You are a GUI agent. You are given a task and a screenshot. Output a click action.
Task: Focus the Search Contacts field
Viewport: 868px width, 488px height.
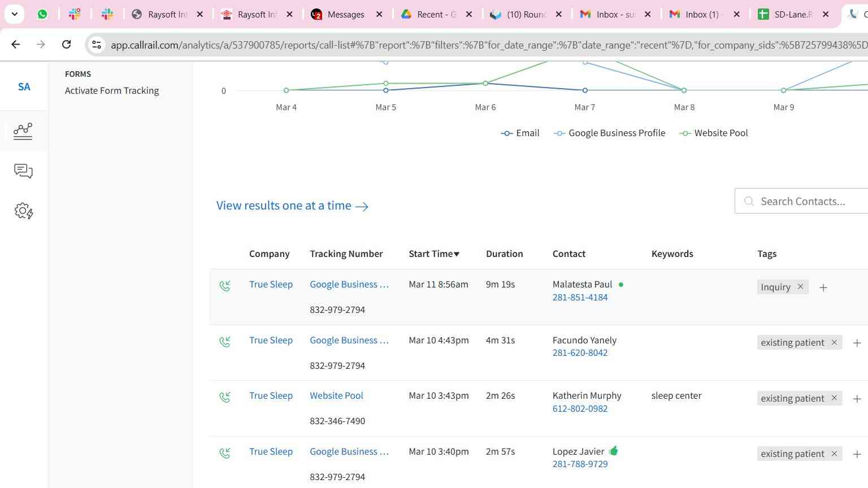point(801,201)
